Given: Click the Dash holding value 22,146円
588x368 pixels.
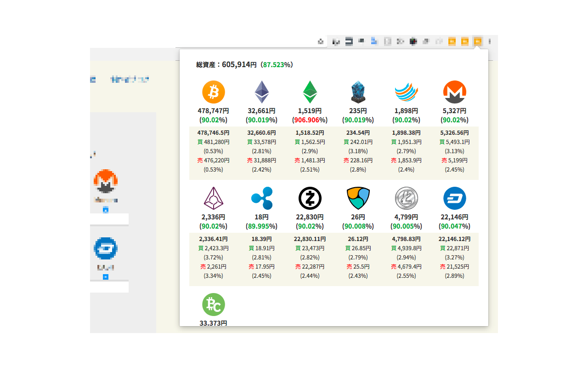Looking at the screenshot, I should pos(455,217).
